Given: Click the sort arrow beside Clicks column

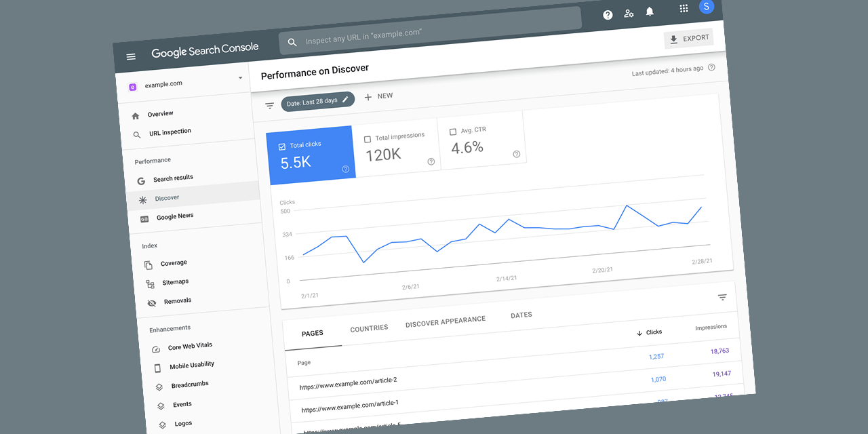Looking at the screenshot, I should click(x=639, y=333).
